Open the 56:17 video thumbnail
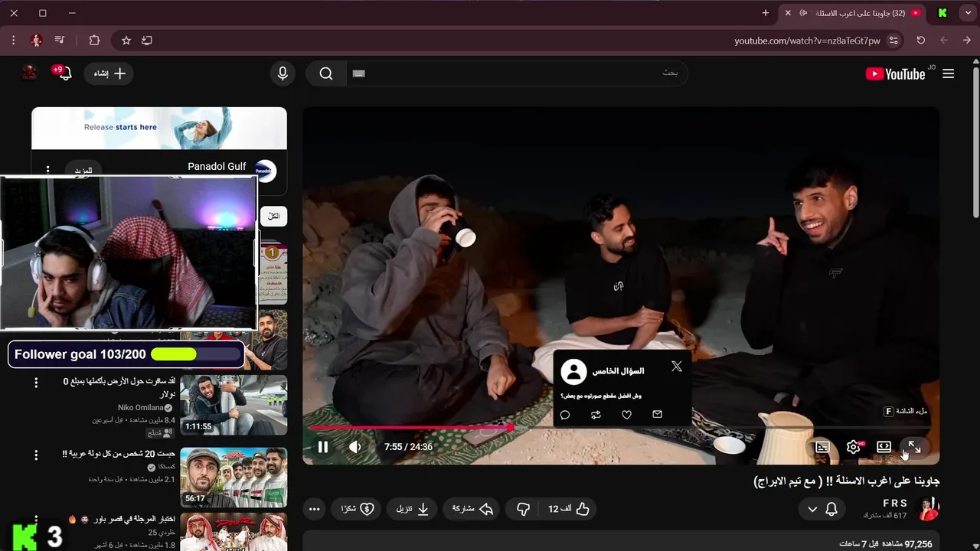980x551 pixels. pos(234,478)
